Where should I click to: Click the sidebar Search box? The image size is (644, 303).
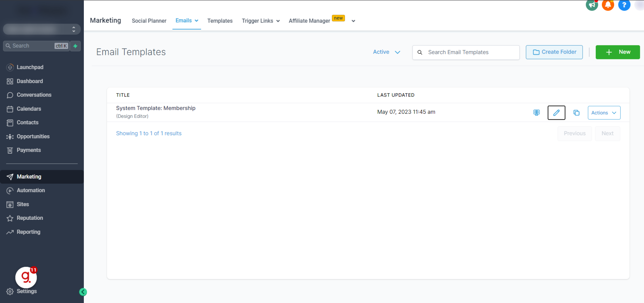coord(36,46)
